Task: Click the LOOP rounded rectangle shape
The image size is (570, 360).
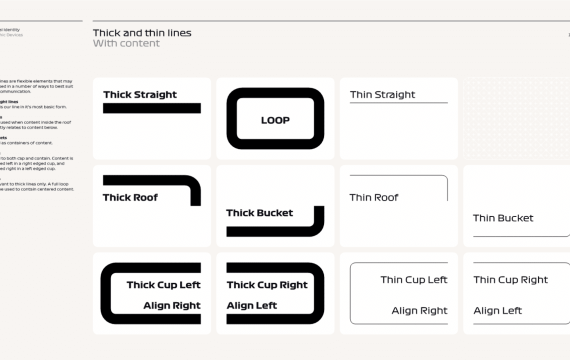Action: tap(275, 119)
